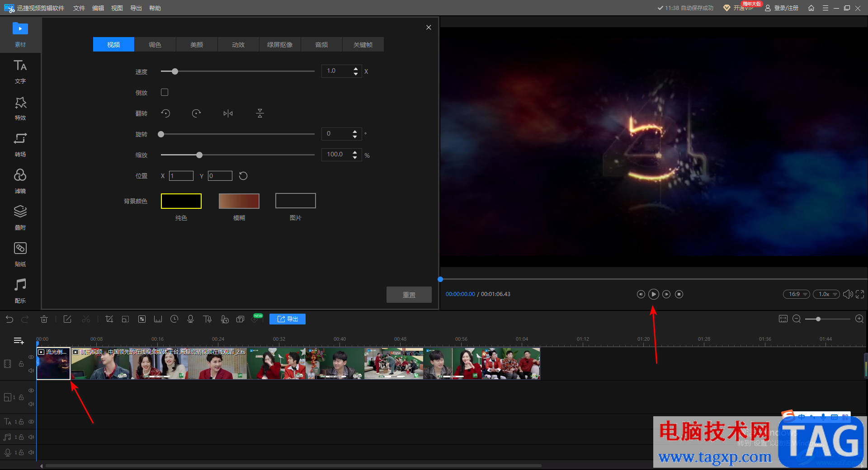
Task: Click the clock duration icon
Action: 174,319
